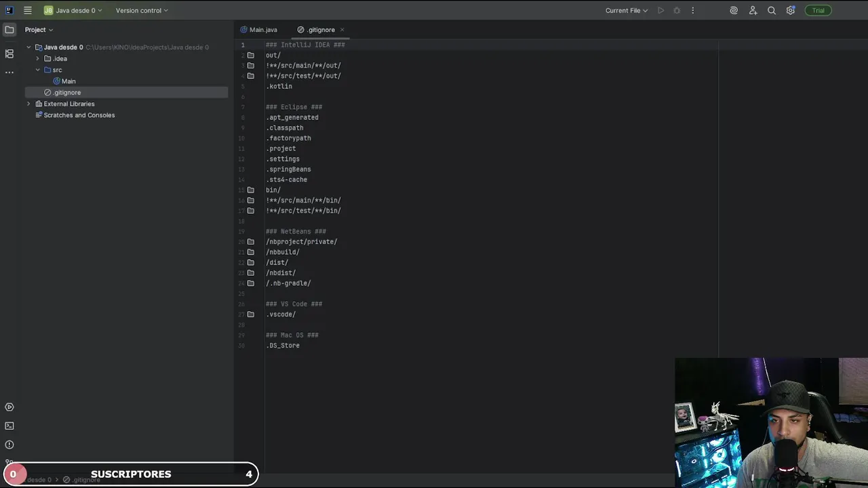Click the folder gutter icon beside out/
This screenshot has height=488, width=868.
(251, 56)
